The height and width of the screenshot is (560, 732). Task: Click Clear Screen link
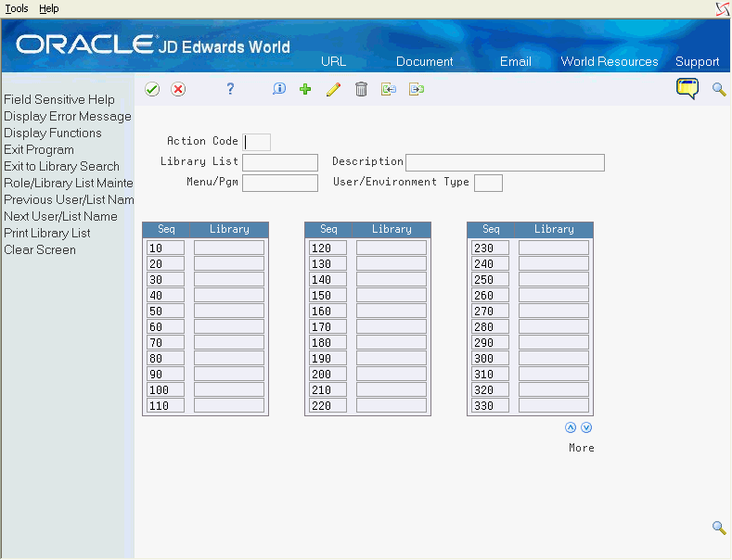click(x=40, y=250)
